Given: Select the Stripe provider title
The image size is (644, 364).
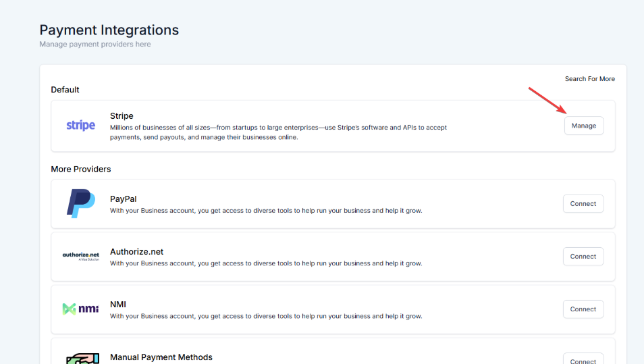Looking at the screenshot, I should point(122,116).
